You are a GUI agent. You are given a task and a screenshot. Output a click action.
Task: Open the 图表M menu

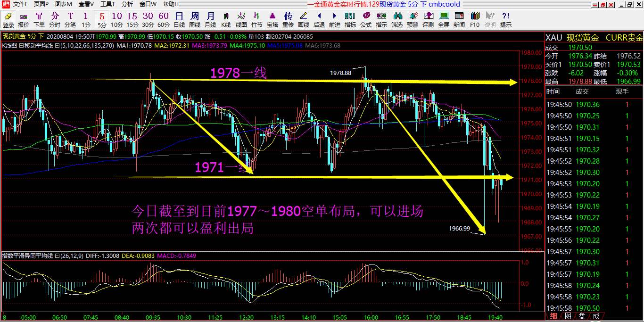(64, 4)
